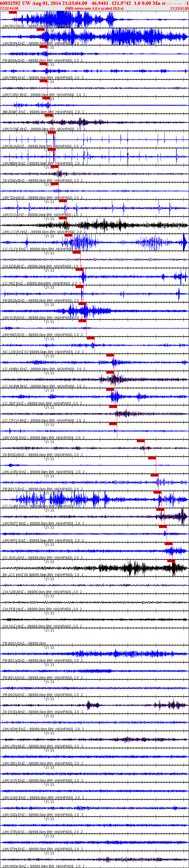Click the red pick flag on the UW.RVC trace

[13, 12]
